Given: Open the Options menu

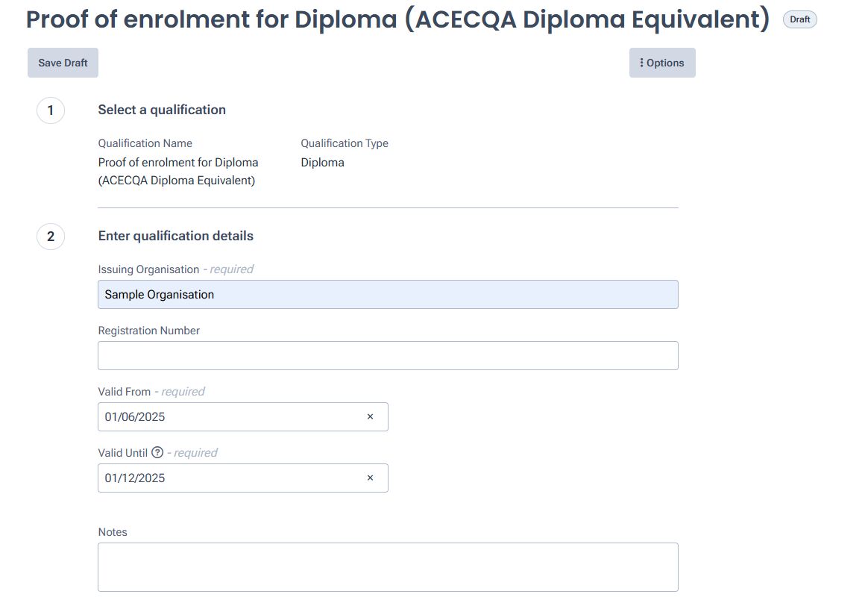Looking at the screenshot, I should 662,63.
